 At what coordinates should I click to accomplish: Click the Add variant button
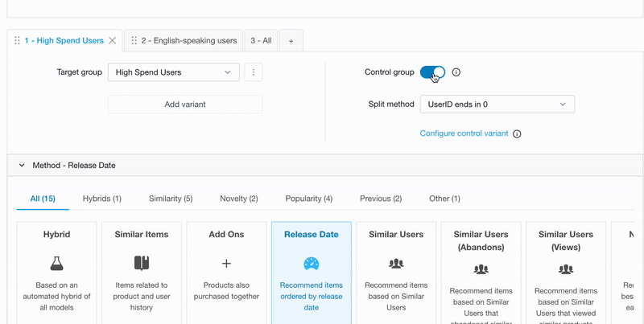(185, 105)
